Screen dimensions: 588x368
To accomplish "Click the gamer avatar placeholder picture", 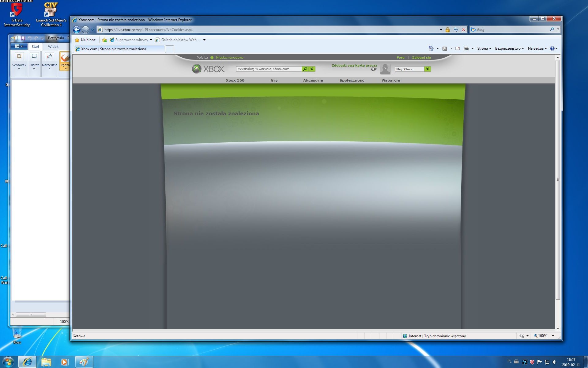I will point(385,69).
